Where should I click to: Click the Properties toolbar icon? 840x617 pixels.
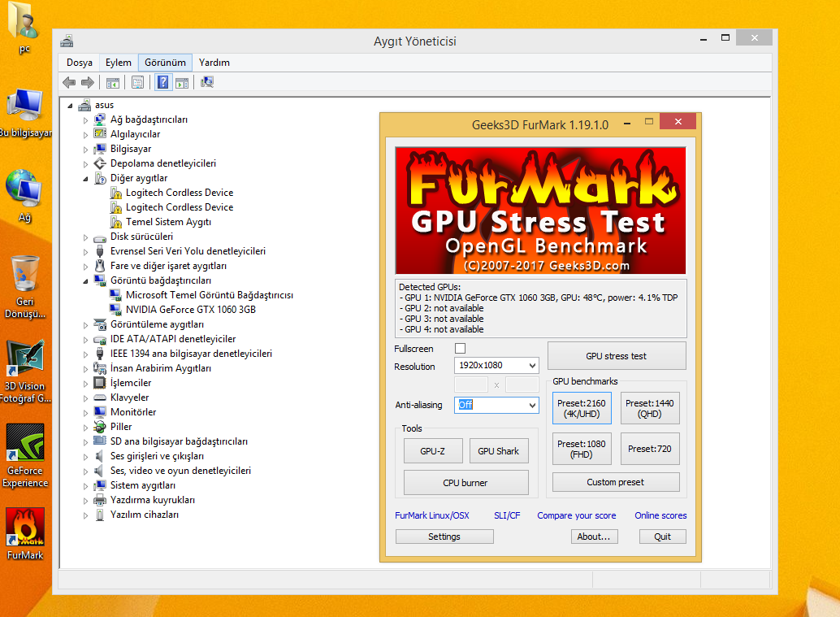point(137,83)
